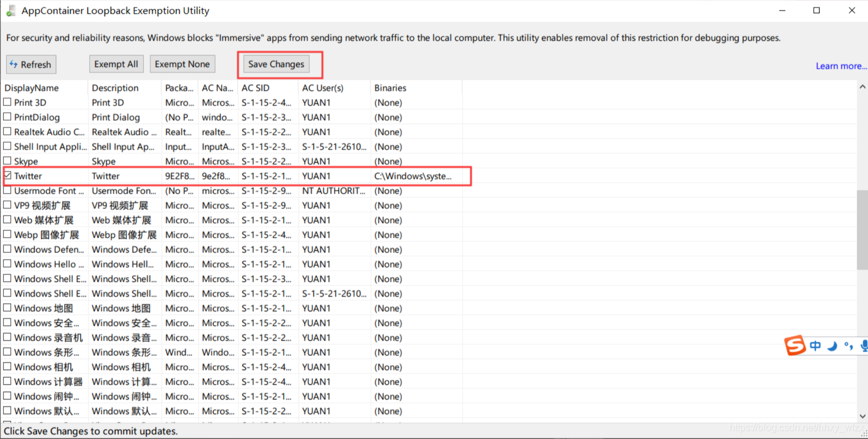Select the Windows 条形... display name
Image resolution: width=868 pixels, height=439 pixels.
[x=47, y=352]
